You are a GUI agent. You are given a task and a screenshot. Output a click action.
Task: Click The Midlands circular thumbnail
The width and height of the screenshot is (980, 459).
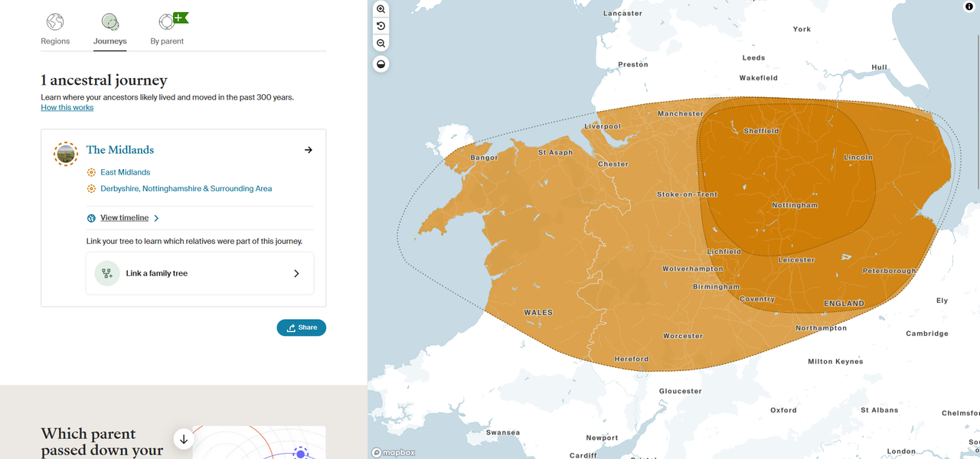pyautogui.click(x=66, y=154)
